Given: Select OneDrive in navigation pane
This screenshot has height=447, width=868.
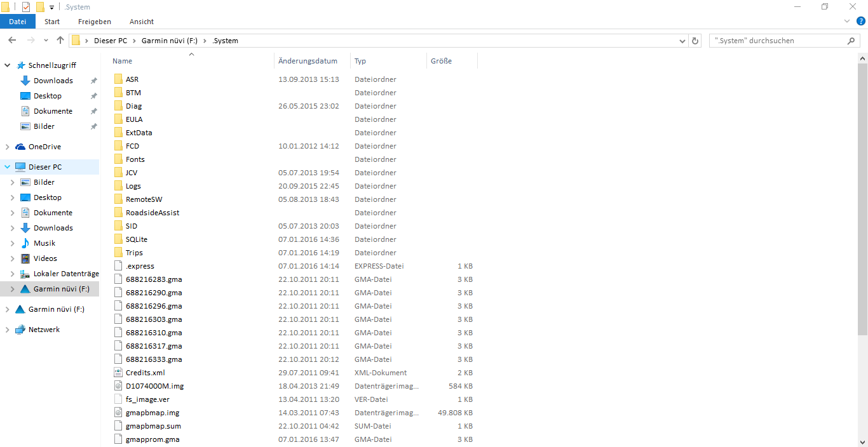Looking at the screenshot, I should pos(44,147).
